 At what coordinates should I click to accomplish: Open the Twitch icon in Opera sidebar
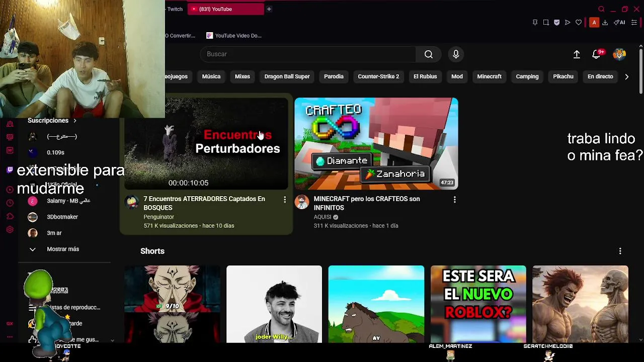(10, 170)
